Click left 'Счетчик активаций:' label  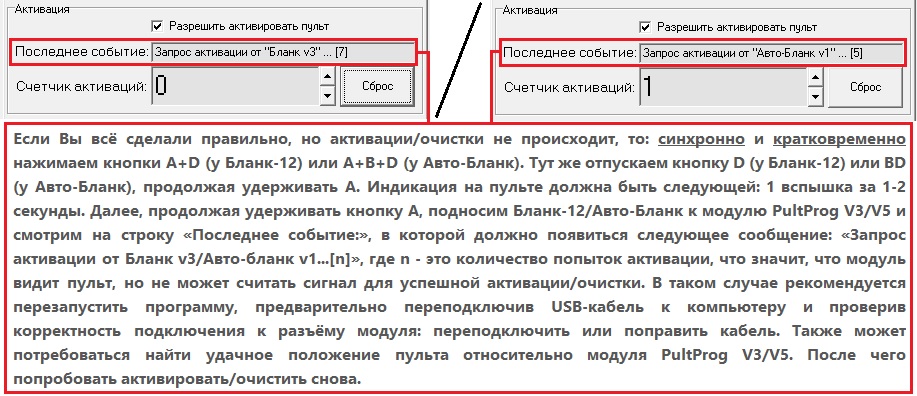click(82, 87)
